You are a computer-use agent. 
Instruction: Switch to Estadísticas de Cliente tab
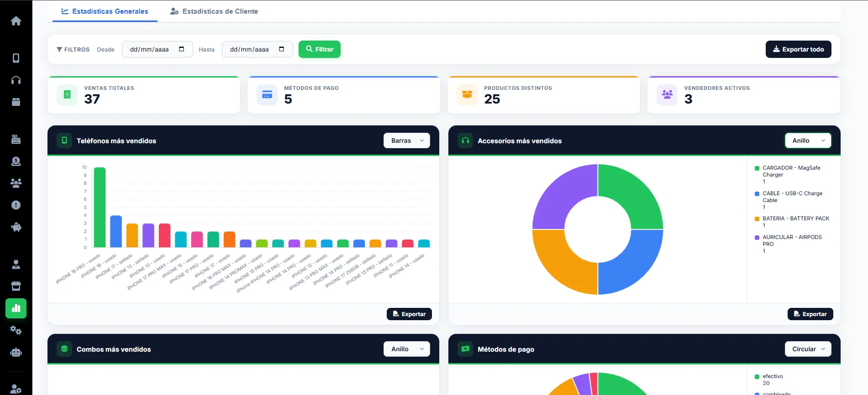tap(214, 11)
